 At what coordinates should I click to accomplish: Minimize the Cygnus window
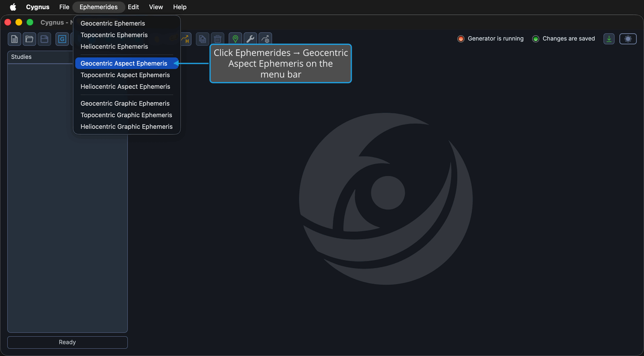coord(19,22)
